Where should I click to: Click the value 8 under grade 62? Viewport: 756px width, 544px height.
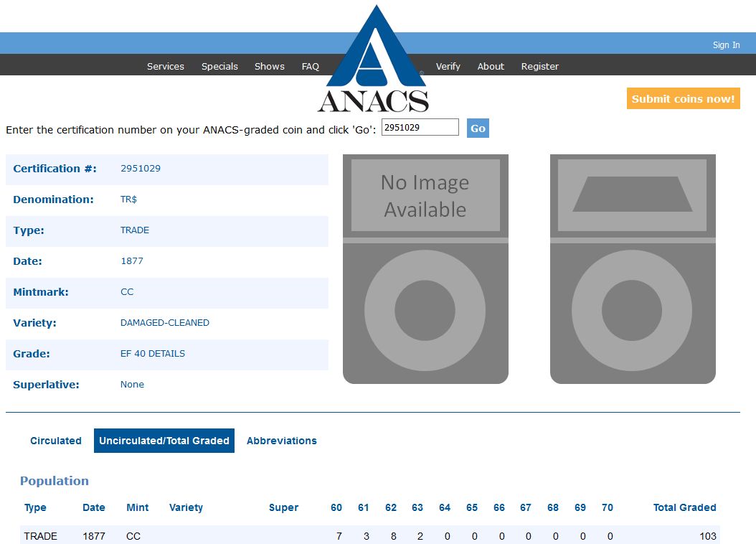(x=394, y=536)
